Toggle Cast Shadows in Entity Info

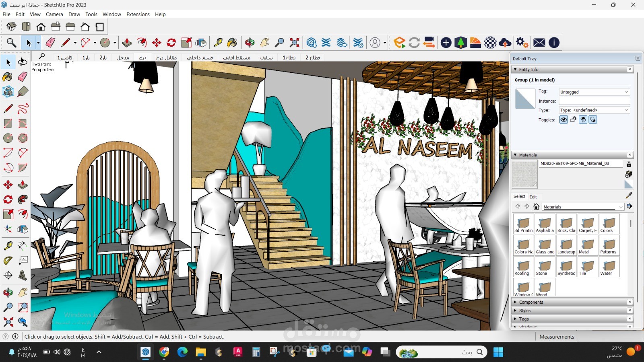[593, 119]
